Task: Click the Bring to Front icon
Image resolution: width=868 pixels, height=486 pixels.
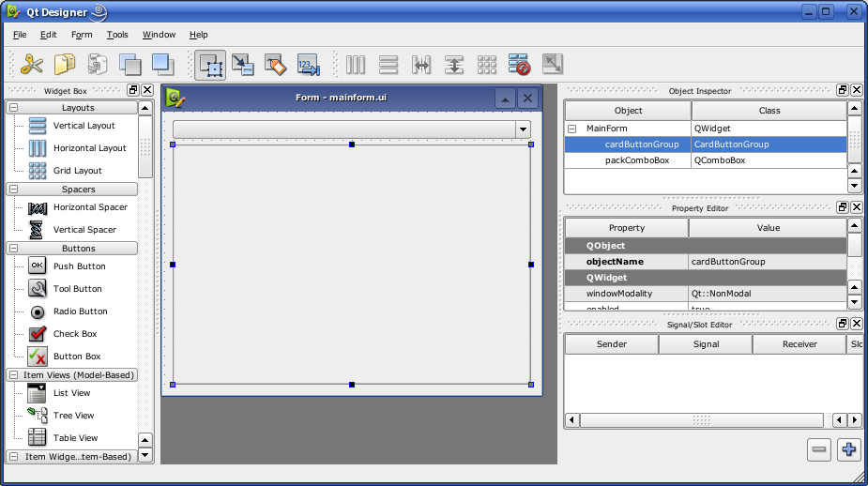Action: pyautogui.click(x=162, y=65)
